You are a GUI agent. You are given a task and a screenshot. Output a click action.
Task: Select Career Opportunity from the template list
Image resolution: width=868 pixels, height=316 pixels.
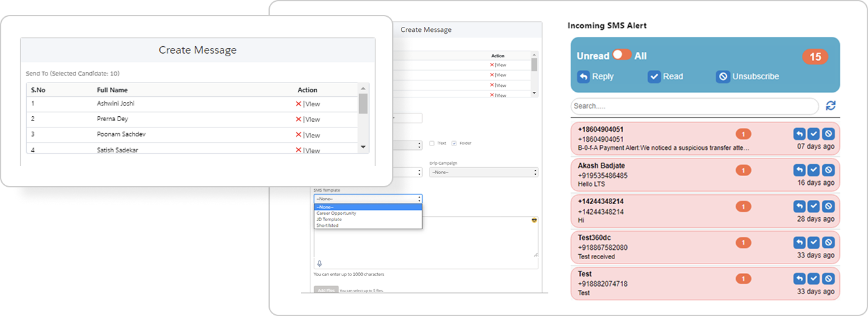[x=336, y=213]
